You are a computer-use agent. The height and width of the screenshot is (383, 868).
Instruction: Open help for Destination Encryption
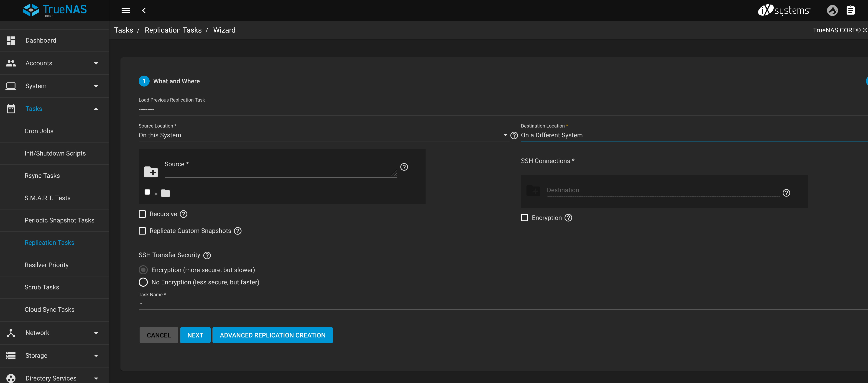tap(568, 218)
